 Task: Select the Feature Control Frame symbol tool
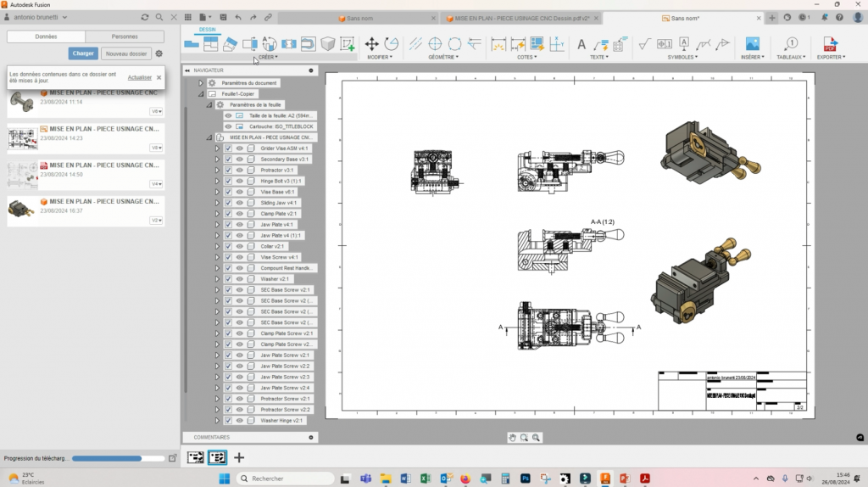click(x=665, y=44)
